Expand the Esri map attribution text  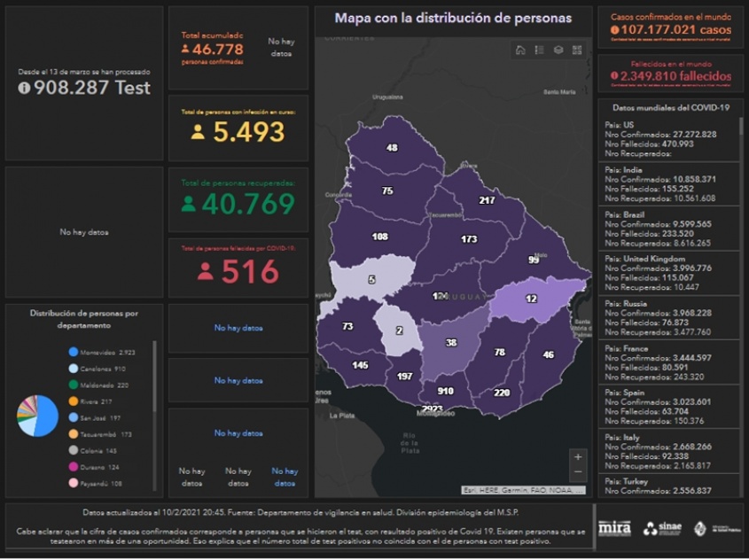point(523,489)
